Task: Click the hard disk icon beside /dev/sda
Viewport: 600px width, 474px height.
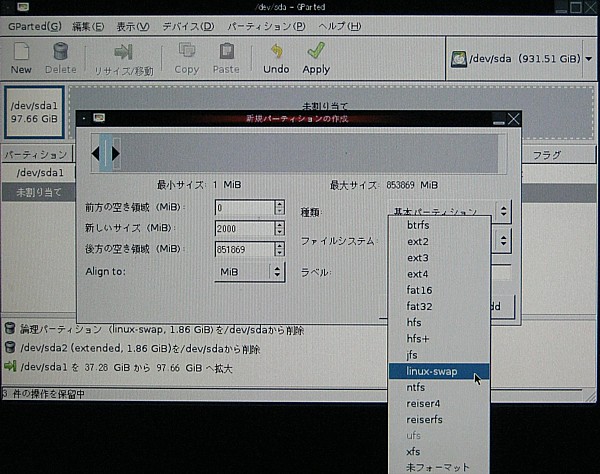Action: [x=458, y=59]
